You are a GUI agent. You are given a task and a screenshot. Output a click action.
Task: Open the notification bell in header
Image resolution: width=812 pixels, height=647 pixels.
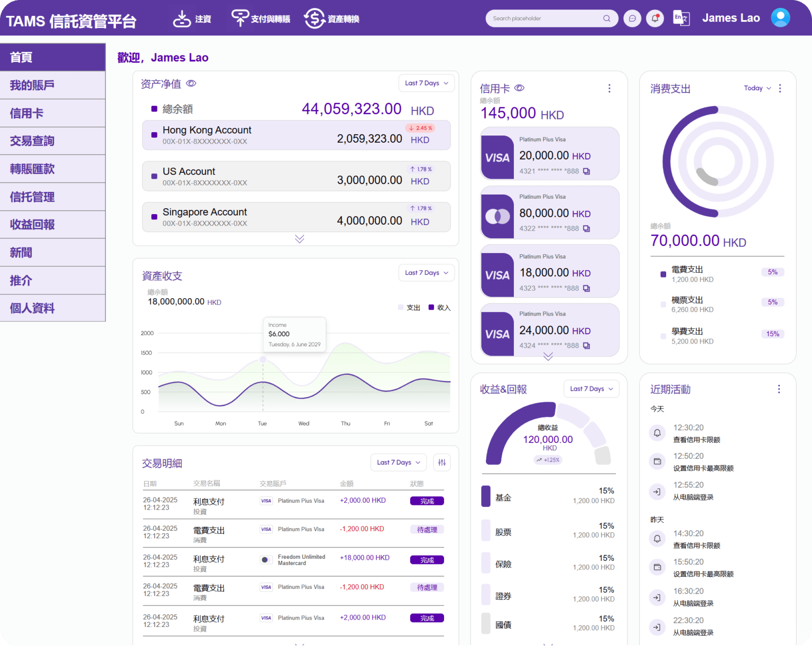[655, 19]
